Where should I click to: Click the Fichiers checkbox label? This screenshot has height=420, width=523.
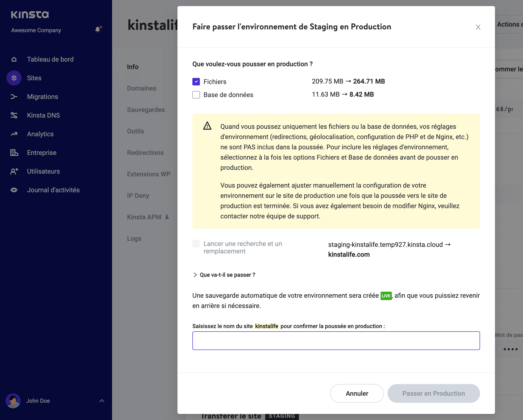[x=215, y=82]
